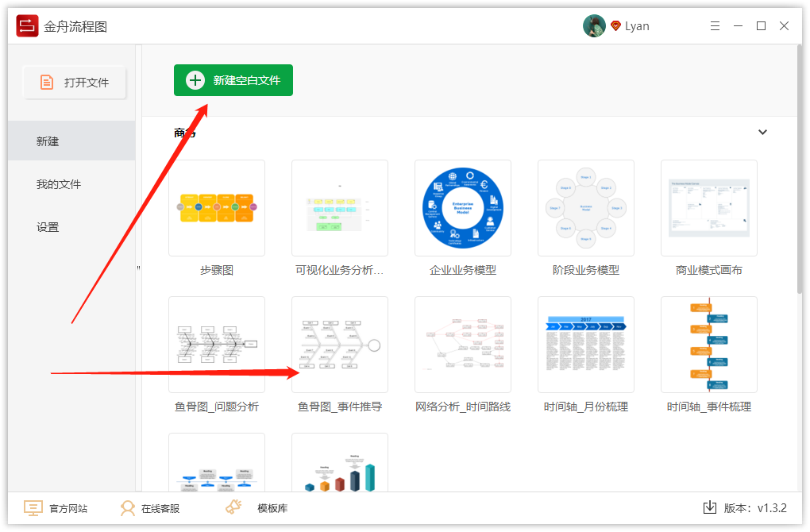Click the 企业业务模型 label text
The height and width of the screenshot is (532, 810).
(x=463, y=270)
